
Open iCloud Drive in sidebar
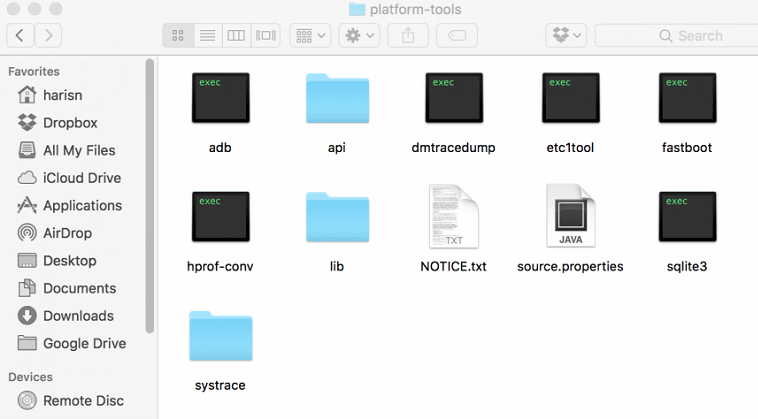69,178
